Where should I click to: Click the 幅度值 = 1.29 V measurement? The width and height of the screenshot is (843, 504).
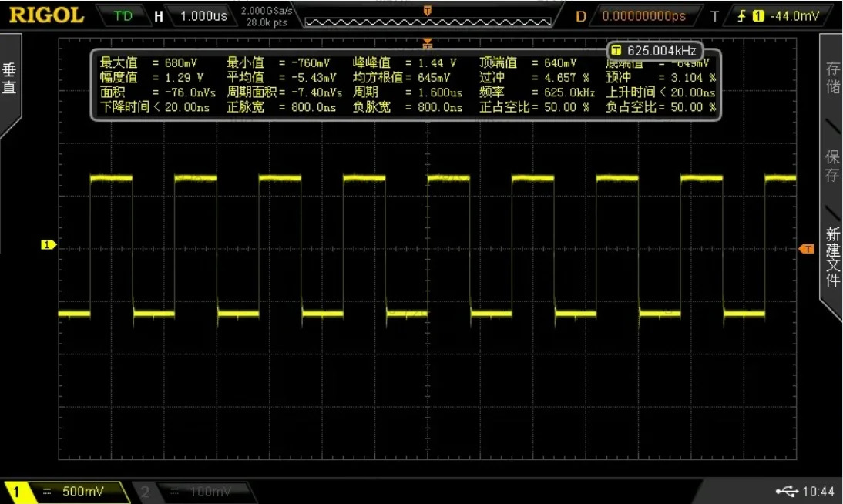152,78
